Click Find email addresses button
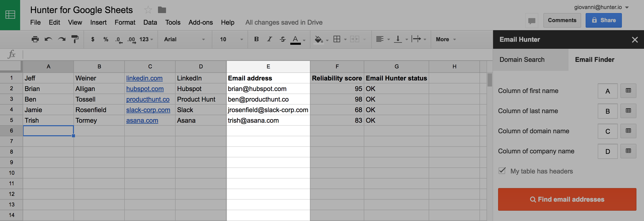The height and width of the screenshot is (221, 644). click(x=567, y=199)
